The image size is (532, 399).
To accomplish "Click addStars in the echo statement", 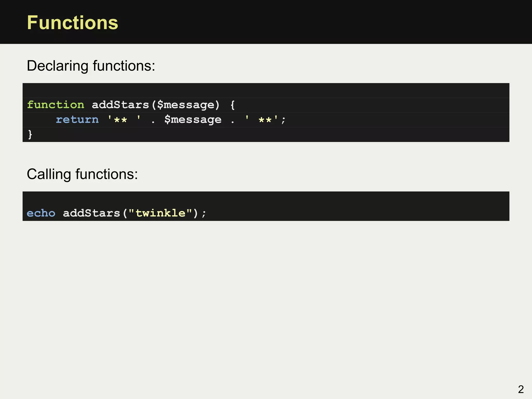I will [91, 213].
